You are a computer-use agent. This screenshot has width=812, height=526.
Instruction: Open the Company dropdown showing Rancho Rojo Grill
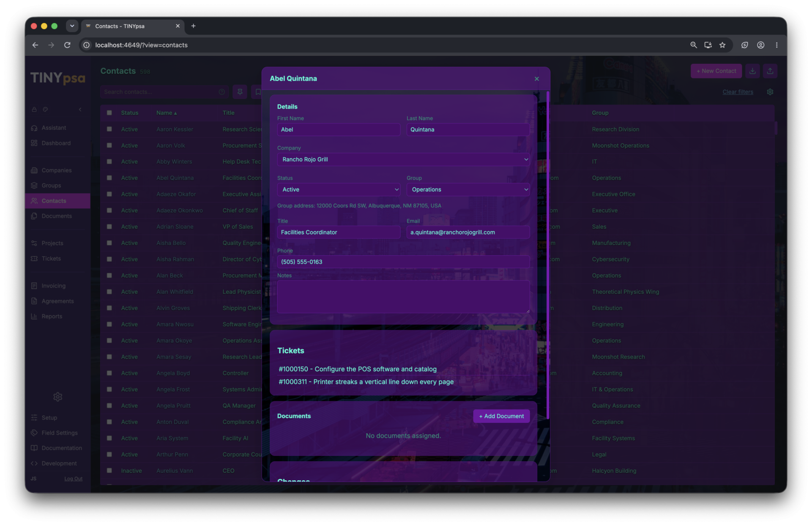pos(403,159)
